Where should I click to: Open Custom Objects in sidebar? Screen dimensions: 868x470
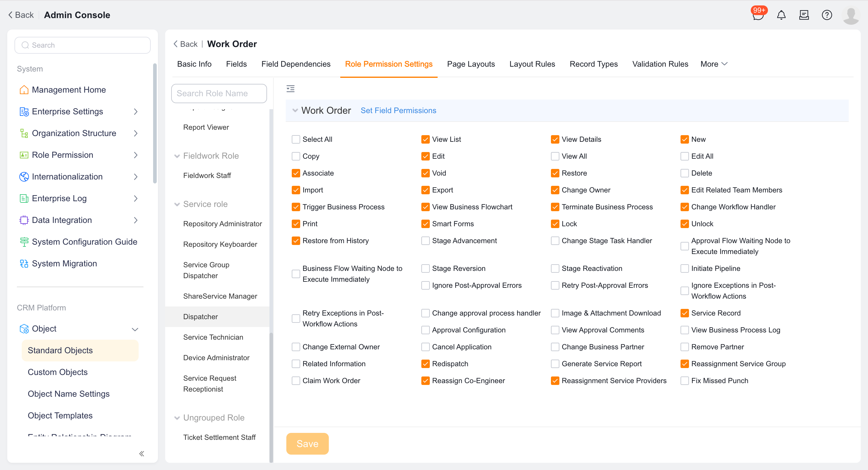[x=58, y=372]
